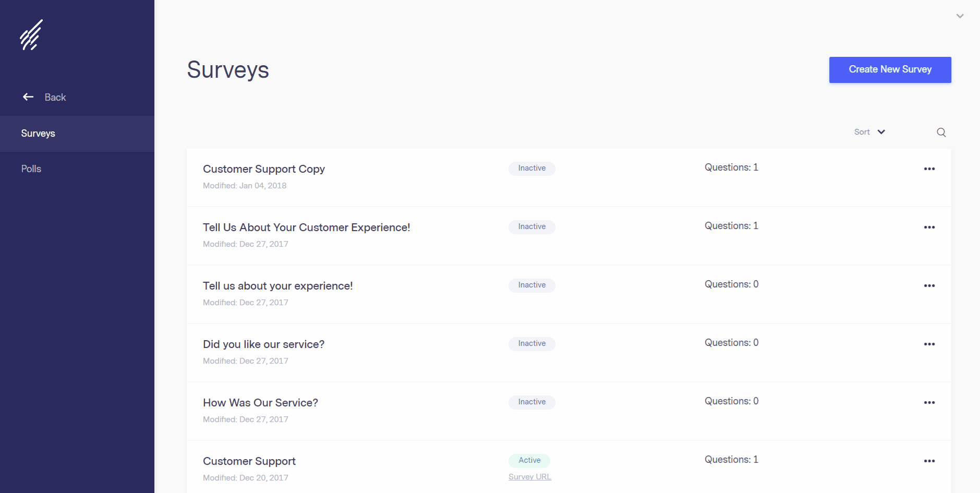Select Surveys in the sidebar
This screenshot has width=980, height=493.
coord(77,134)
